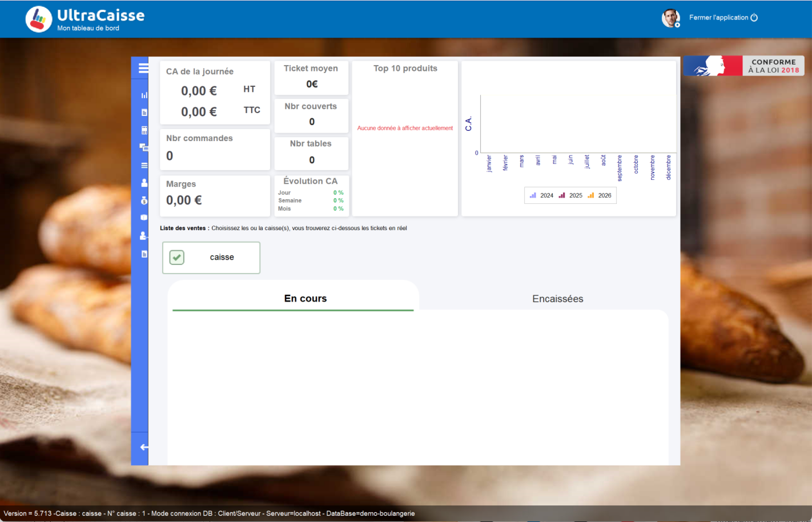This screenshot has width=812, height=522.
Task: Click the user avatar photo
Action: click(670, 18)
